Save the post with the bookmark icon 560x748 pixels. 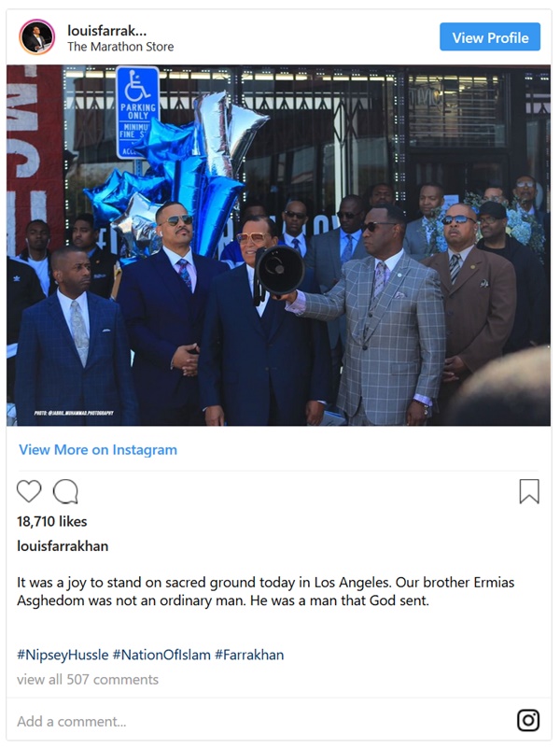529,491
